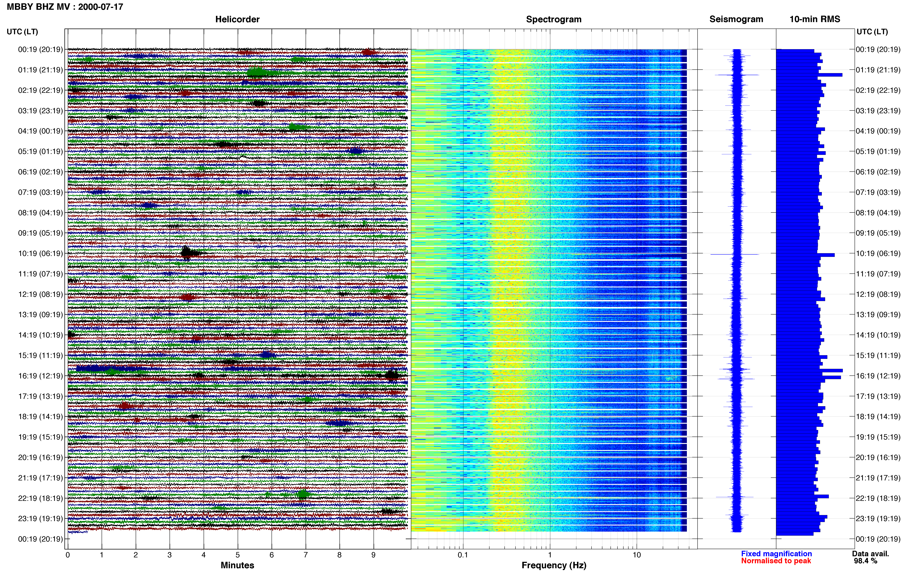
Task: Click RMS-side time label '15:19 (11:19)'
Action: click(878, 355)
